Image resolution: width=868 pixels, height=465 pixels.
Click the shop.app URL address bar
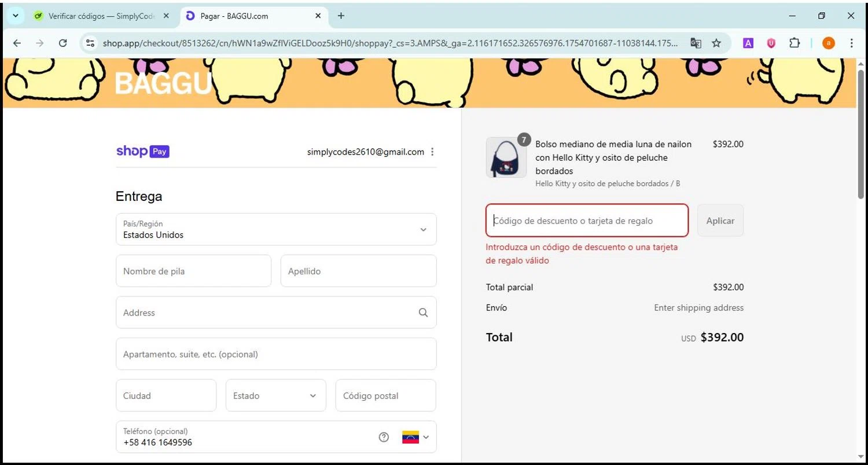pyautogui.click(x=391, y=43)
